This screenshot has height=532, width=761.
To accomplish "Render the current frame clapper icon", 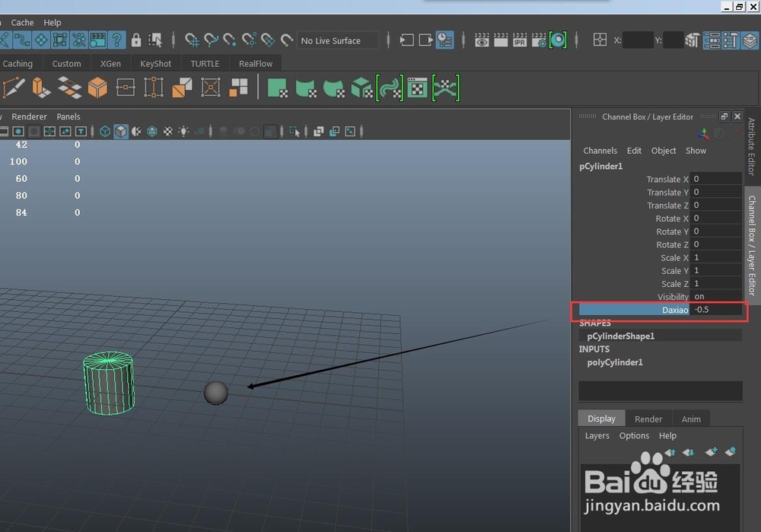I will click(501, 40).
